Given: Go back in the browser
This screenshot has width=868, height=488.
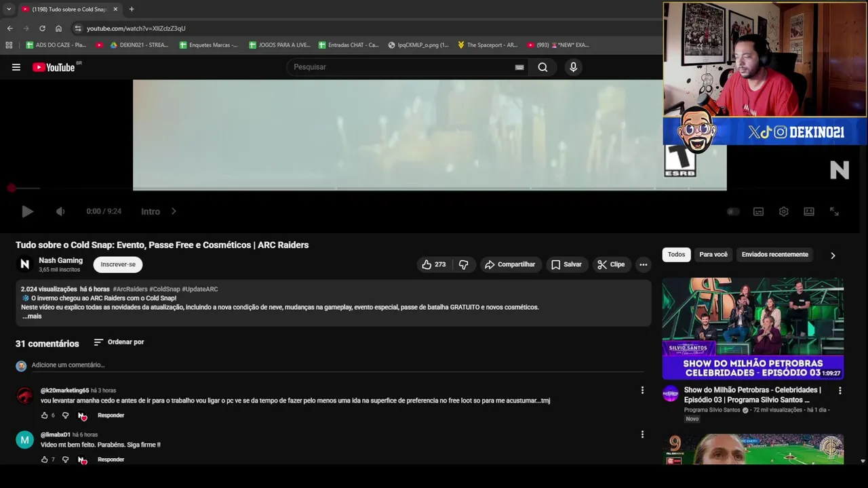Looking at the screenshot, I should click(x=9, y=28).
